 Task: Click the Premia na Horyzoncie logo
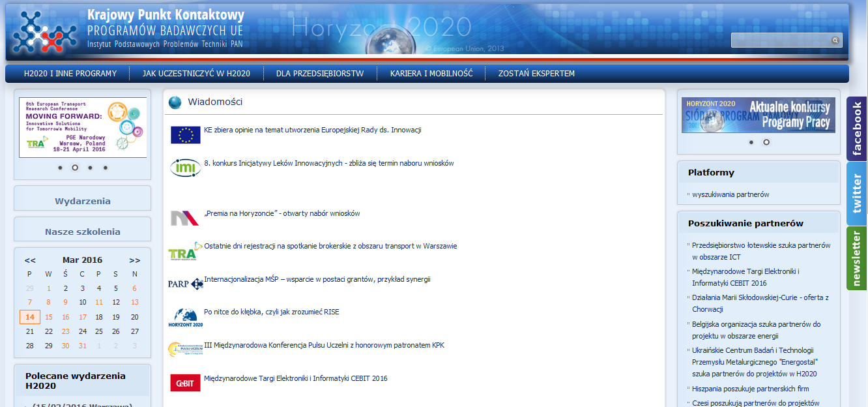click(x=184, y=218)
